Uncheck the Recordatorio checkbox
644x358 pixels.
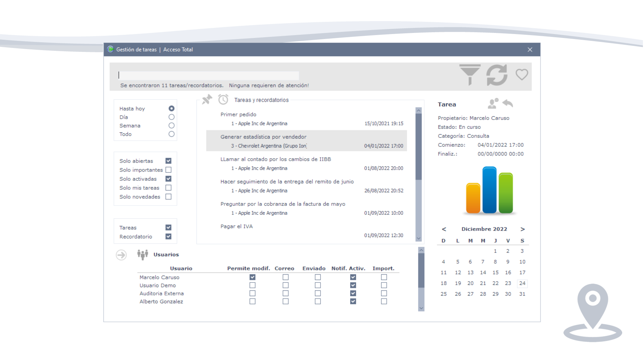click(169, 237)
